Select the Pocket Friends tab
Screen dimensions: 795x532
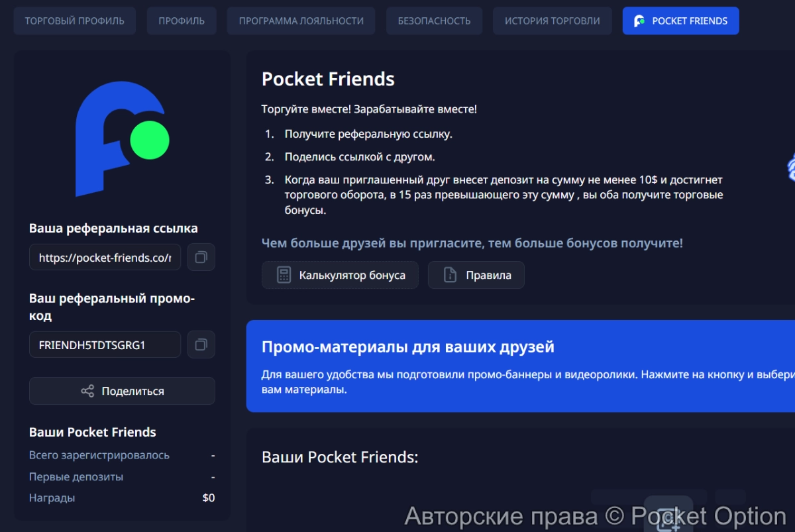681,21
